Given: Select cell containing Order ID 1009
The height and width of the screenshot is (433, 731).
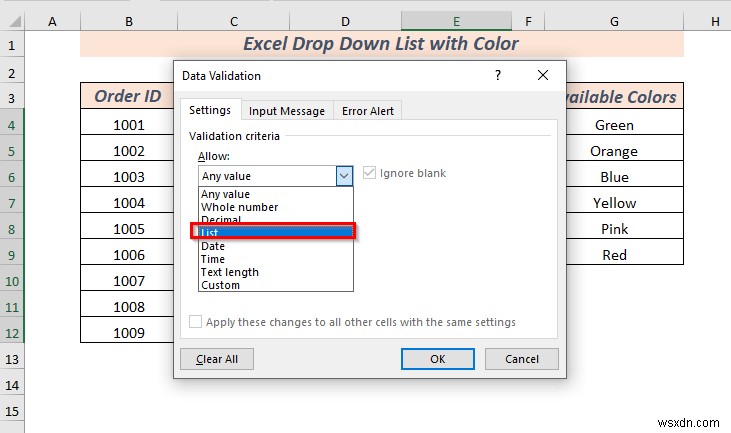Looking at the screenshot, I should (x=128, y=333).
